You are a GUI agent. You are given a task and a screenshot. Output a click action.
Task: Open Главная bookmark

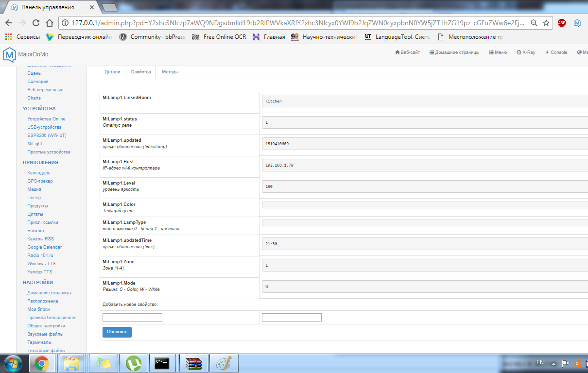coord(269,37)
